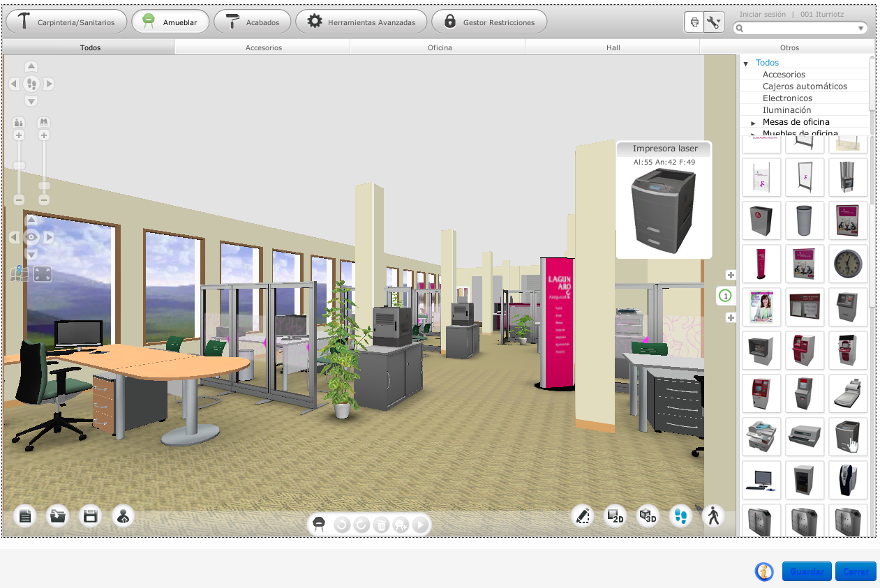
Task: Click plus on the binoculars zoom slider
Action: pos(44,135)
